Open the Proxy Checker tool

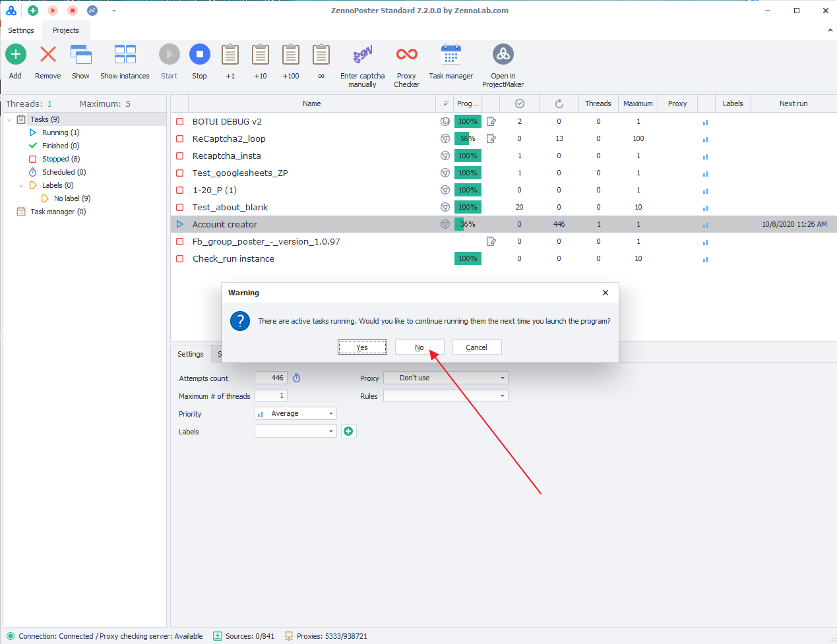click(x=406, y=55)
